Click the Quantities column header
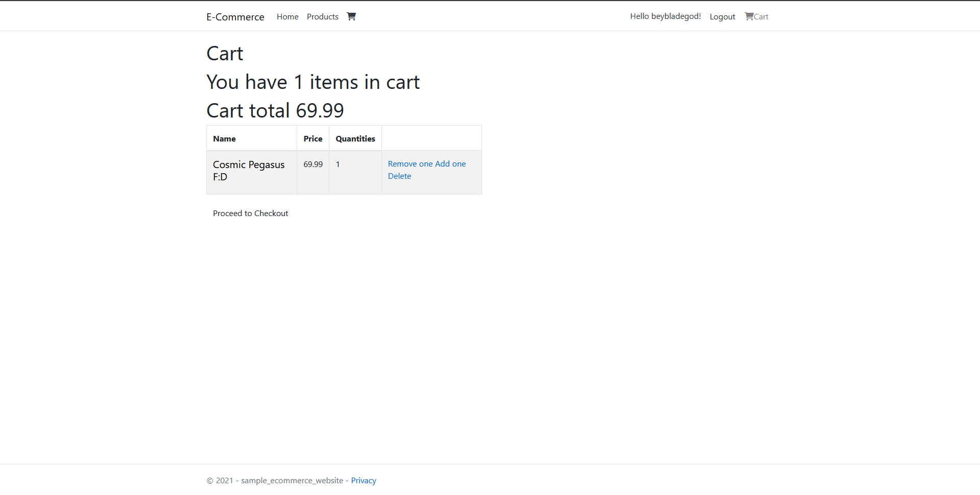The width and height of the screenshot is (980, 495). click(x=355, y=138)
